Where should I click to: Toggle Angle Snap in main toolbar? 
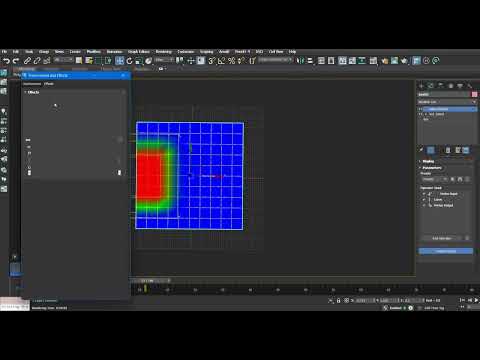(x=221, y=61)
